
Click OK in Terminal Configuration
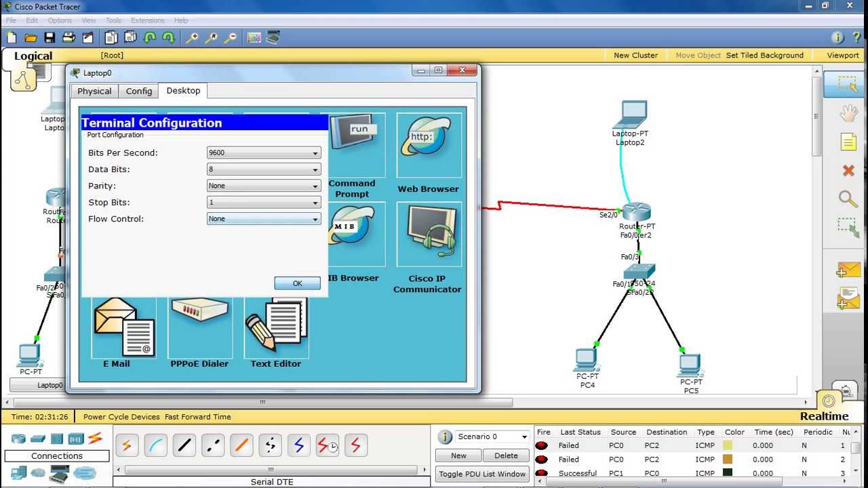tap(297, 283)
